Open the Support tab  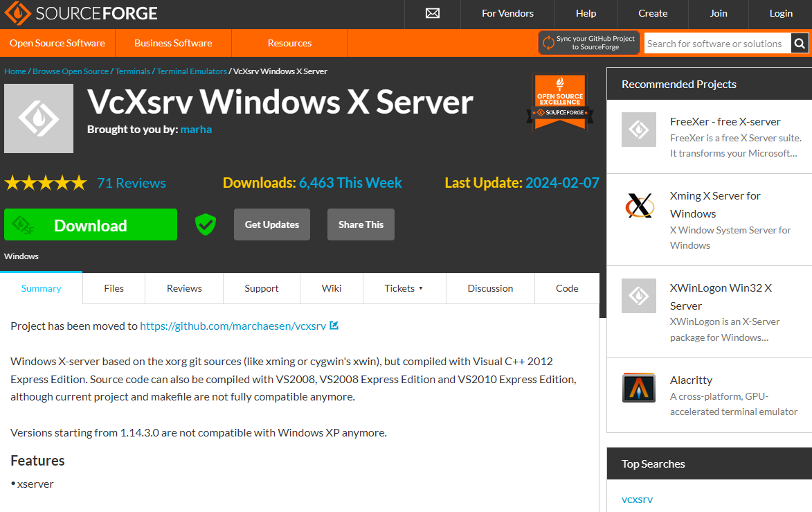262,288
